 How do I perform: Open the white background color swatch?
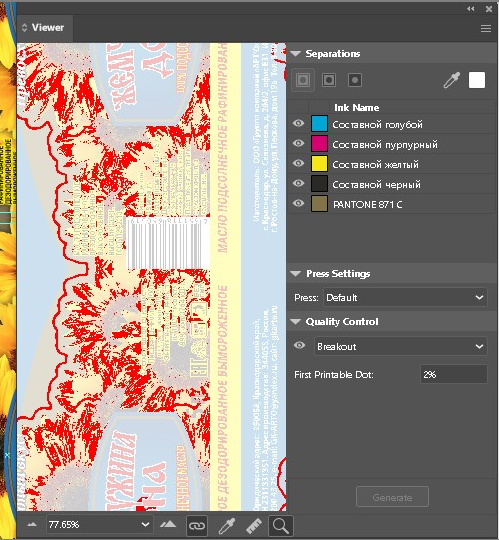tap(477, 80)
